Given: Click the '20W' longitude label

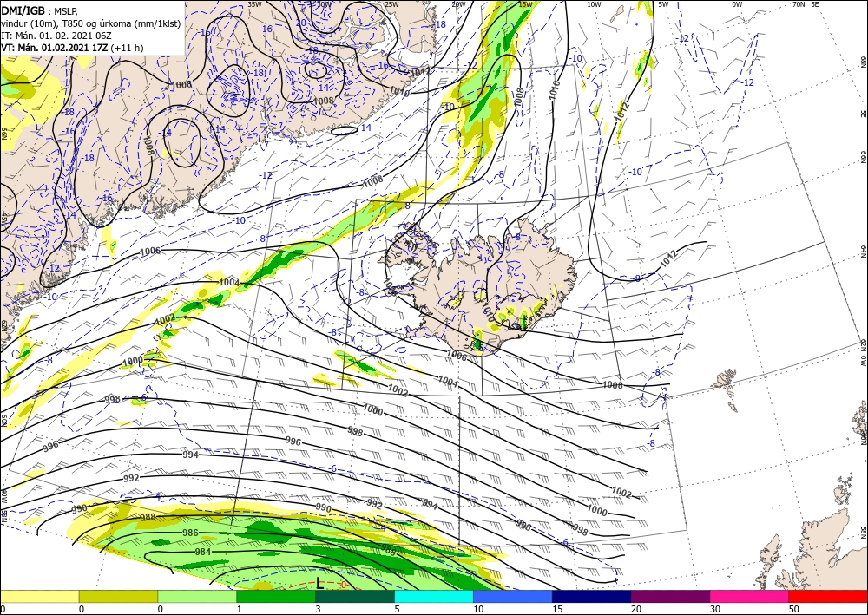Looking at the screenshot, I should (x=458, y=4).
